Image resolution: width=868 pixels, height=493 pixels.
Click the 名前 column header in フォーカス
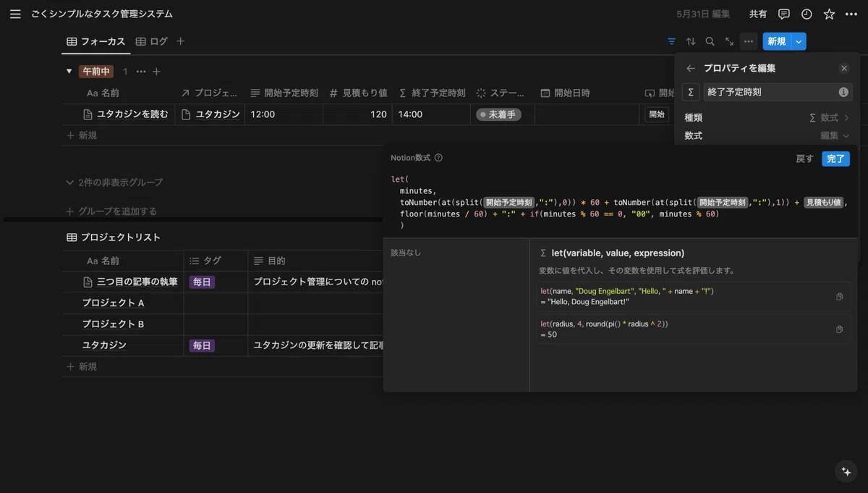pyautogui.click(x=119, y=93)
